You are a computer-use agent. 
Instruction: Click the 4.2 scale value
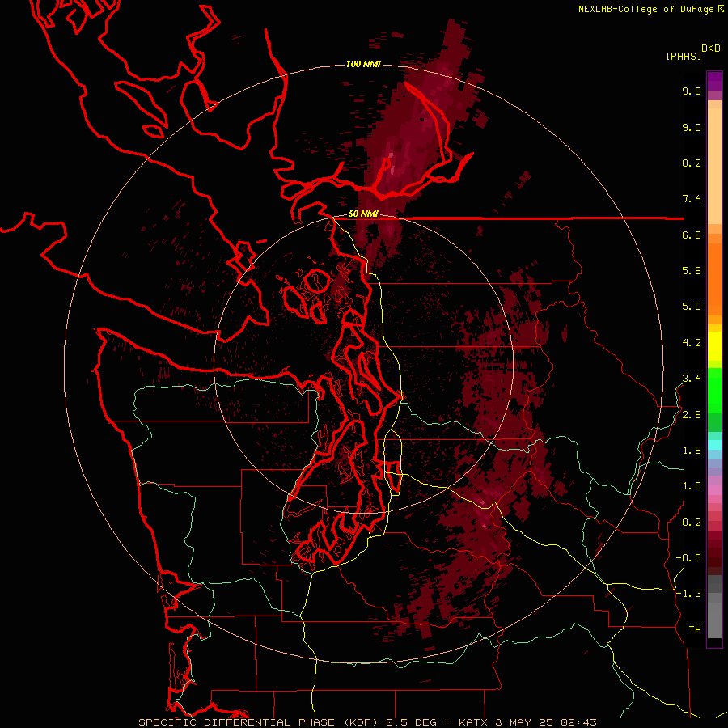(x=692, y=343)
